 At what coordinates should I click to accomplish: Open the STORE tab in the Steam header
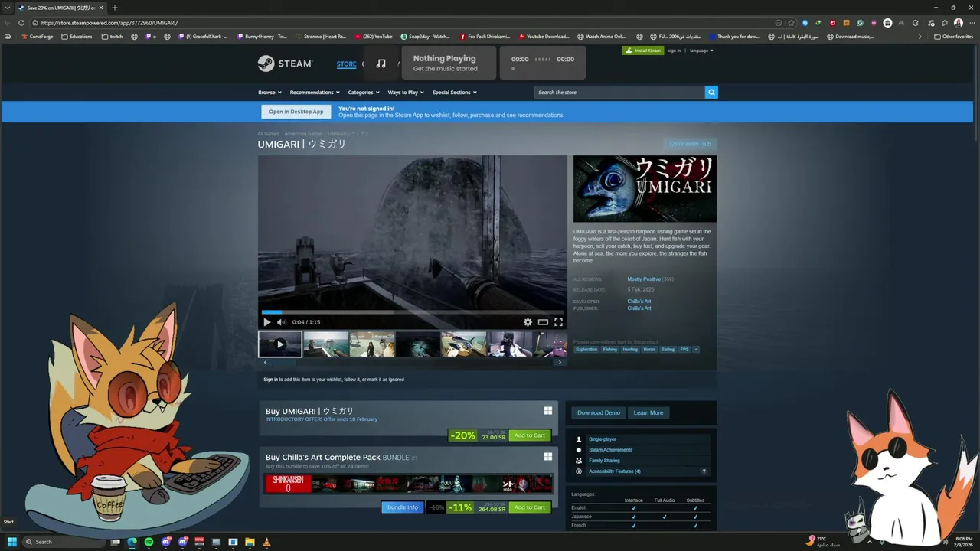(347, 64)
